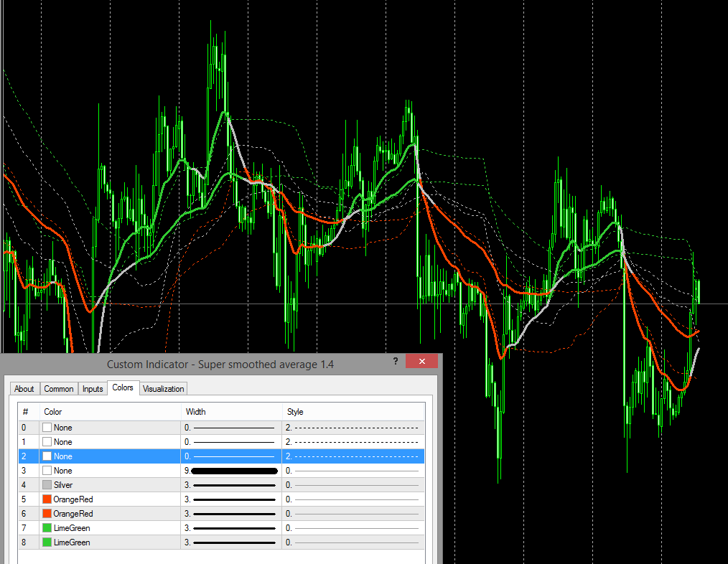Pick the OrangeRed swatch in row 5
Image resolution: width=728 pixels, height=564 pixels.
click(47, 499)
